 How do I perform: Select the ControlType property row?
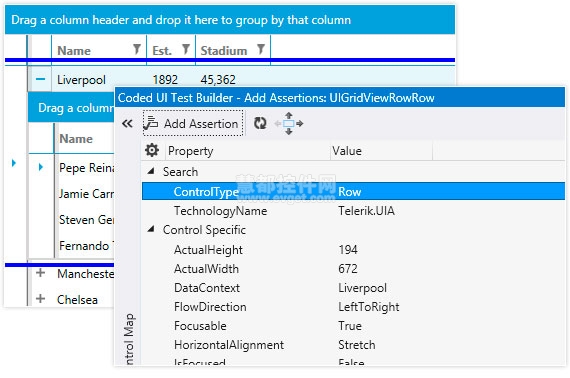353,192
